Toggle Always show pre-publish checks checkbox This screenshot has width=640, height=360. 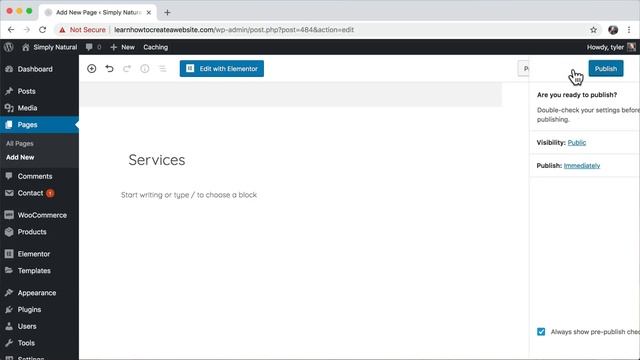pos(541,332)
